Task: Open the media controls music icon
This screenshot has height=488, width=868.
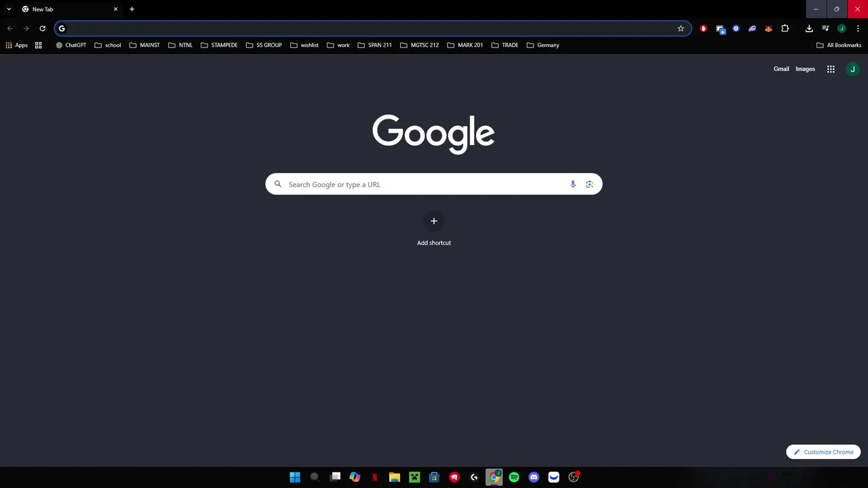Action: (825, 28)
